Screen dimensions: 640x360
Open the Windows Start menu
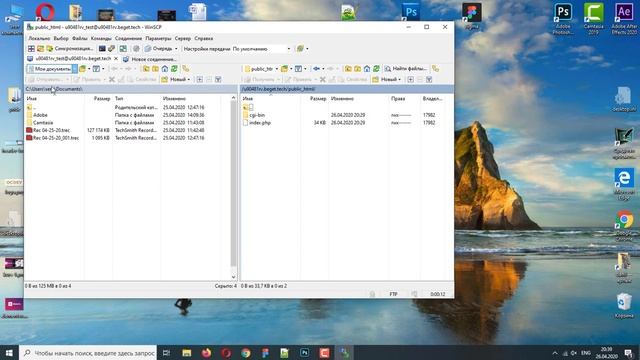tap(9, 353)
